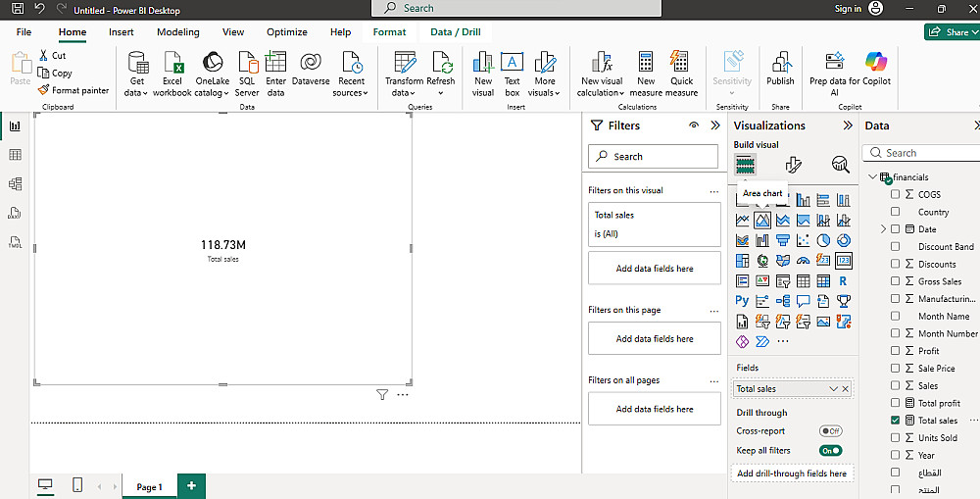This screenshot has width=980, height=499.
Task: Select the Area chart visual type
Action: (762, 221)
